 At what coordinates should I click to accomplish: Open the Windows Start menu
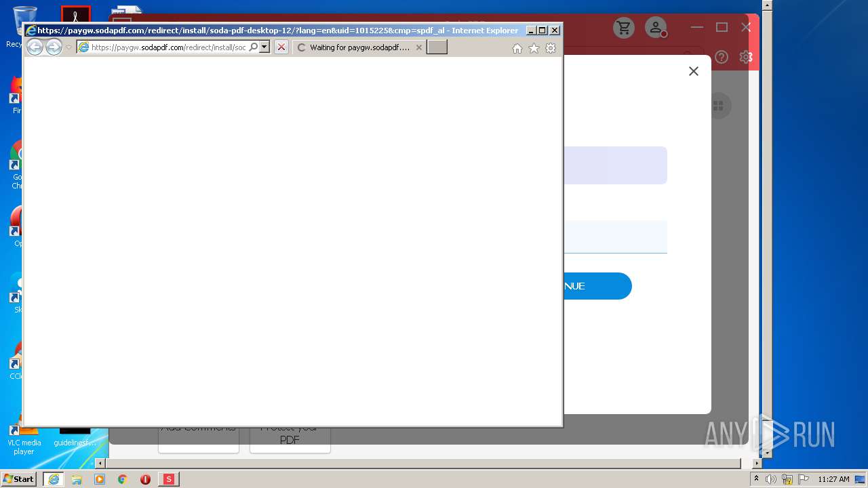(18, 479)
